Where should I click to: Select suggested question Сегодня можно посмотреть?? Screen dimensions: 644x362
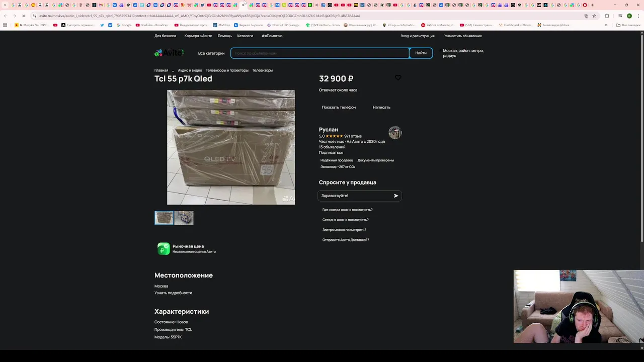(345, 220)
